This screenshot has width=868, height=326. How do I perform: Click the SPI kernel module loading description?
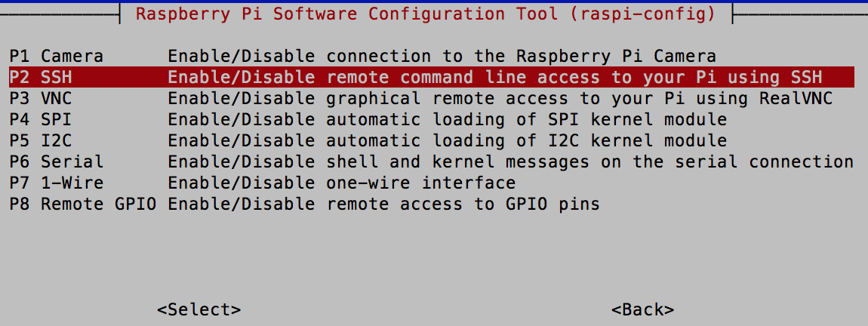pos(448,119)
